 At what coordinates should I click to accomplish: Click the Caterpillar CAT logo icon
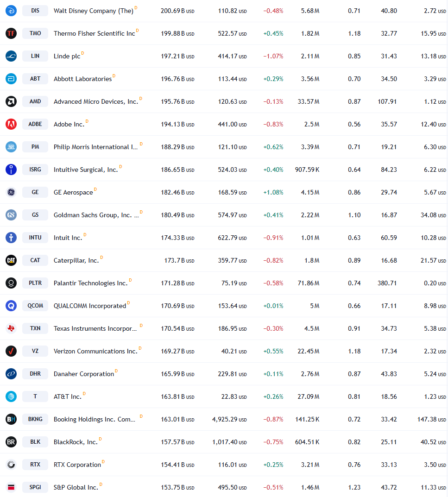pos(11,260)
